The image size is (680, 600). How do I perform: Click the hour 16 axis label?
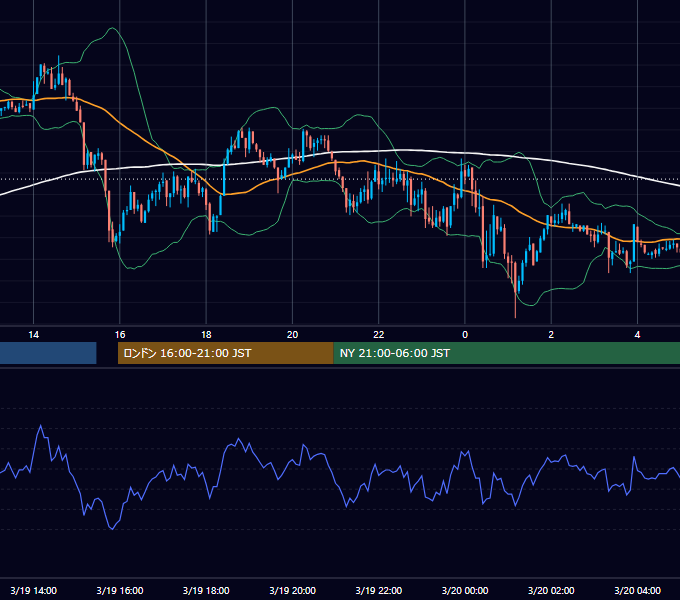(x=120, y=335)
